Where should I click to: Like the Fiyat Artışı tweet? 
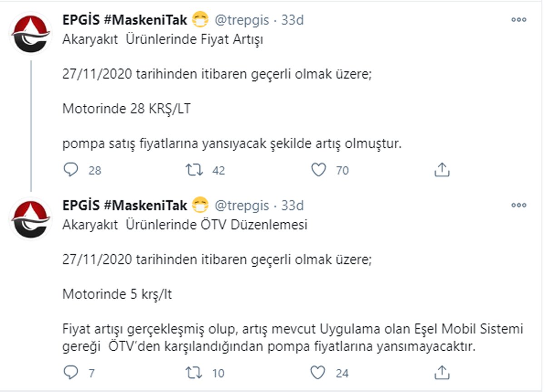pos(319,170)
